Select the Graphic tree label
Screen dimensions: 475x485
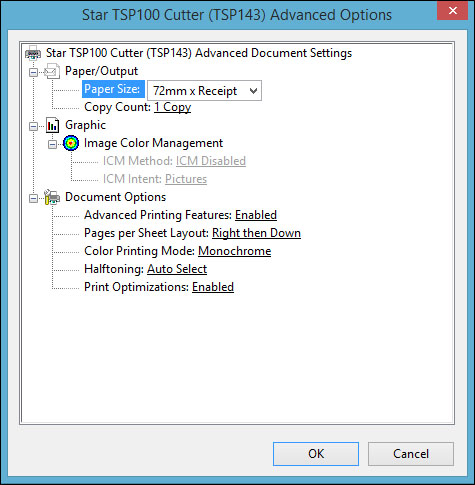pos(85,125)
